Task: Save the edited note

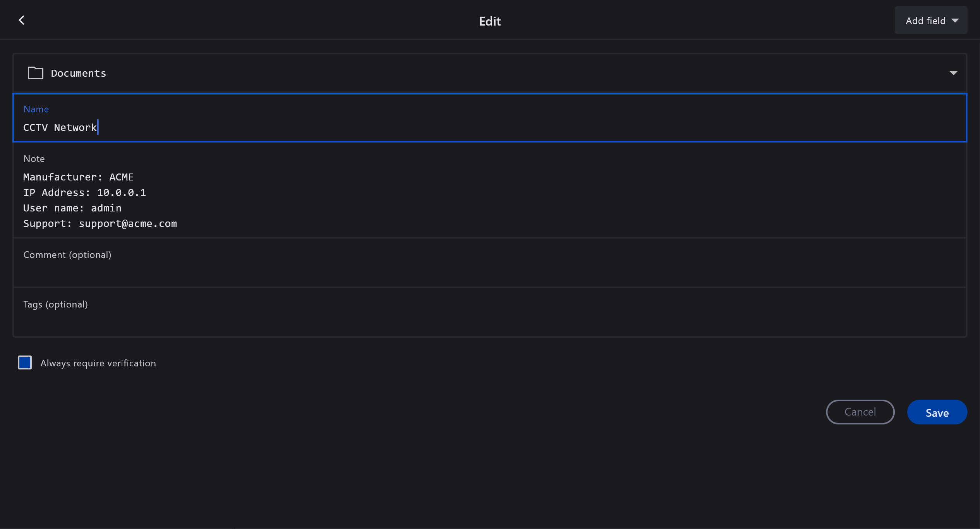Action: point(937,412)
